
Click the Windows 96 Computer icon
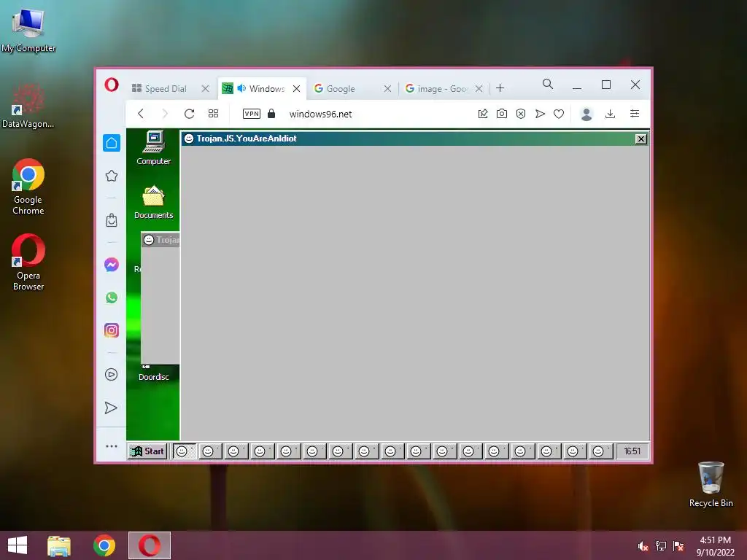point(153,148)
